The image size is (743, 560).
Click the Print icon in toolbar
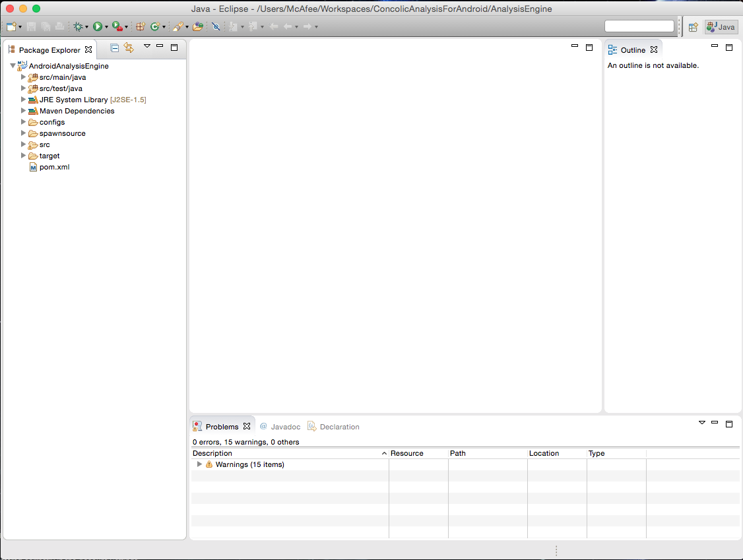tap(59, 26)
